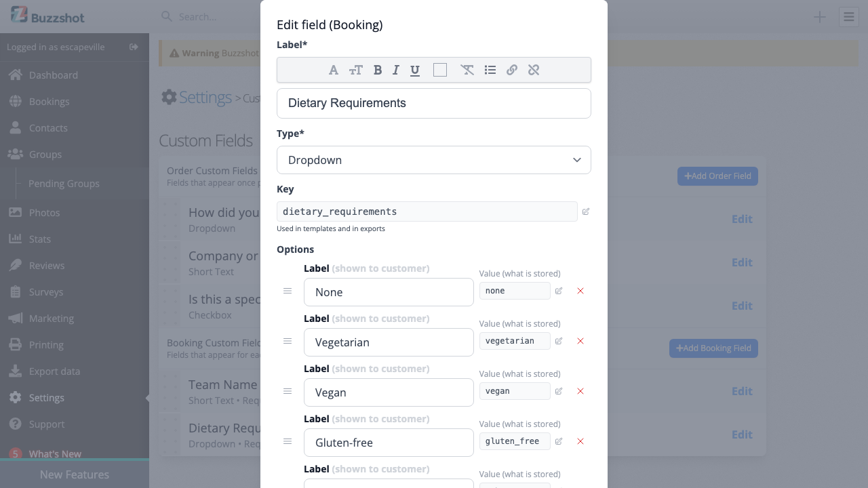Open Export data in the sidebar

(75, 371)
